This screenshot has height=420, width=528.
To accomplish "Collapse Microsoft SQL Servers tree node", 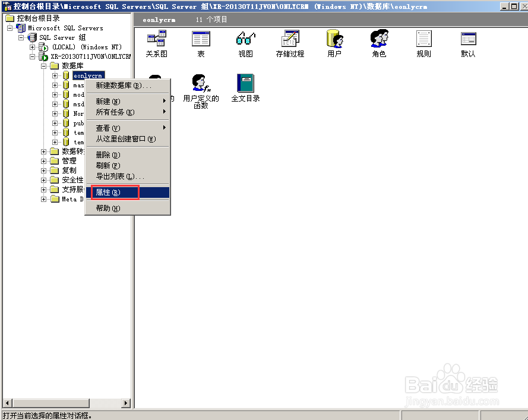I will coord(10,28).
